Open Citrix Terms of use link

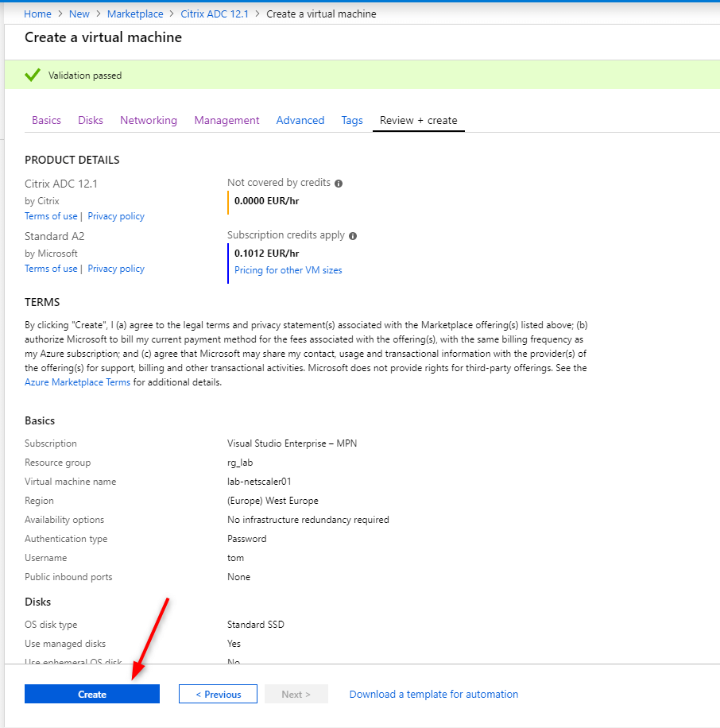(x=51, y=216)
